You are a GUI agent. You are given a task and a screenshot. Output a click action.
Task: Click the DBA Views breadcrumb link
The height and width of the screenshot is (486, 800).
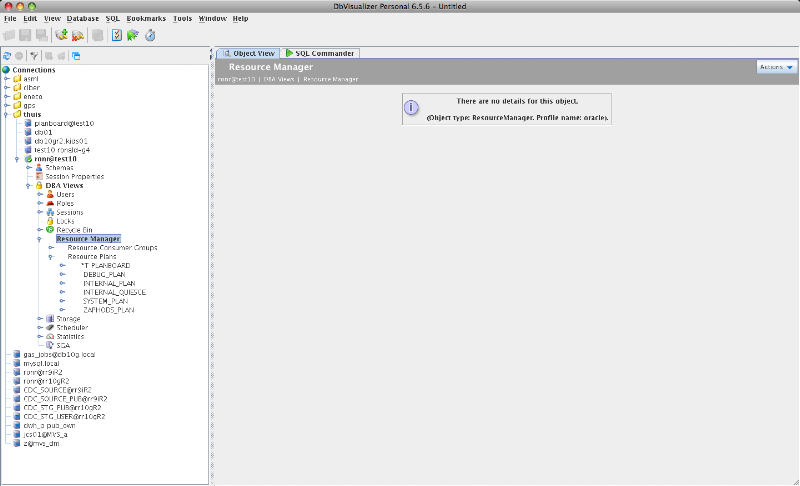[279, 80]
